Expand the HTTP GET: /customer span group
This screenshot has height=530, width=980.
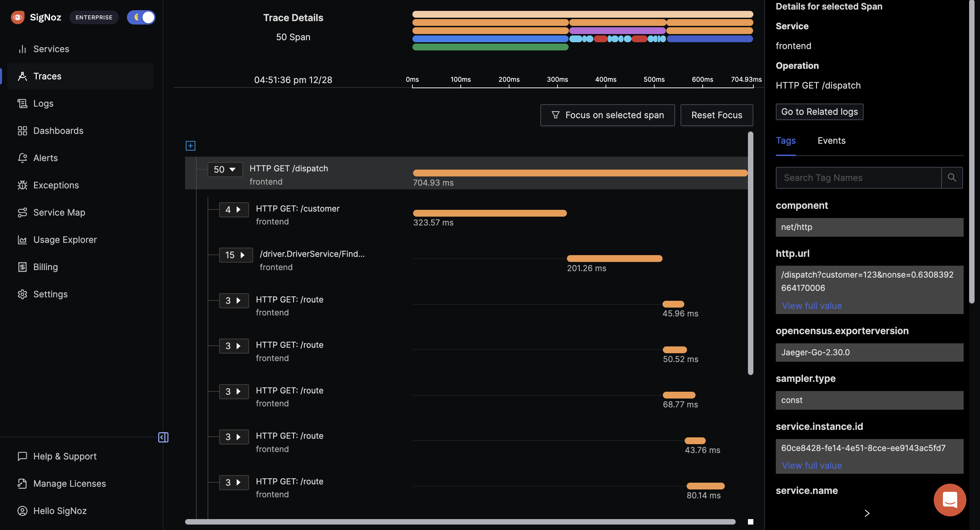(x=233, y=209)
